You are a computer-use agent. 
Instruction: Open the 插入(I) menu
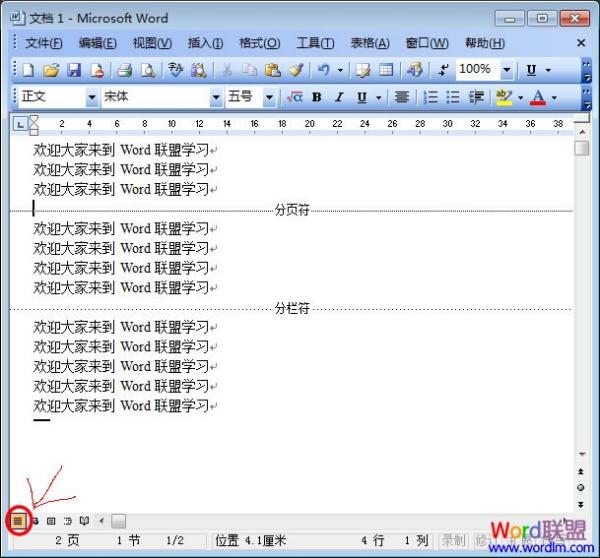(205, 43)
